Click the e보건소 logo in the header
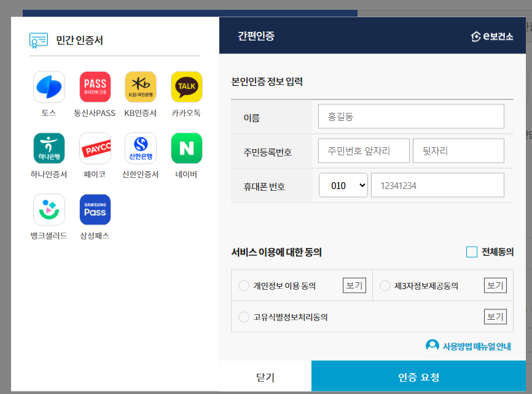 click(492, 36)
